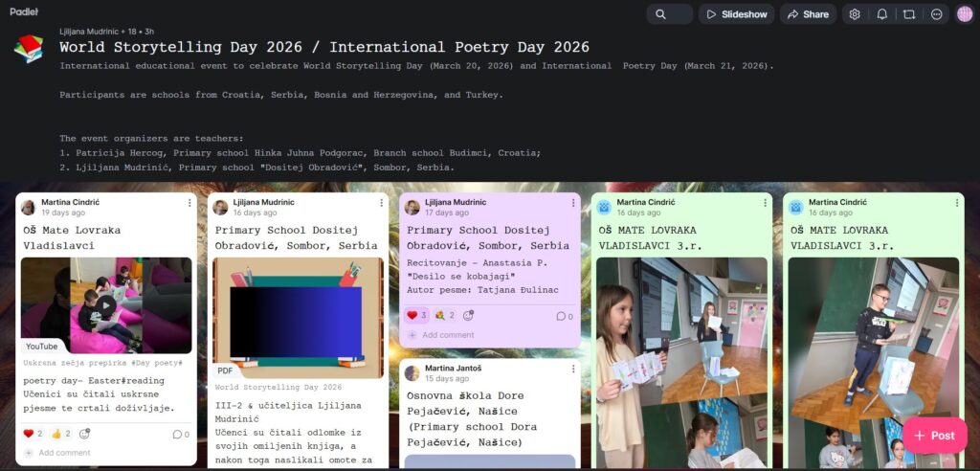Click the pink Post button

click(x=934, y=436)
